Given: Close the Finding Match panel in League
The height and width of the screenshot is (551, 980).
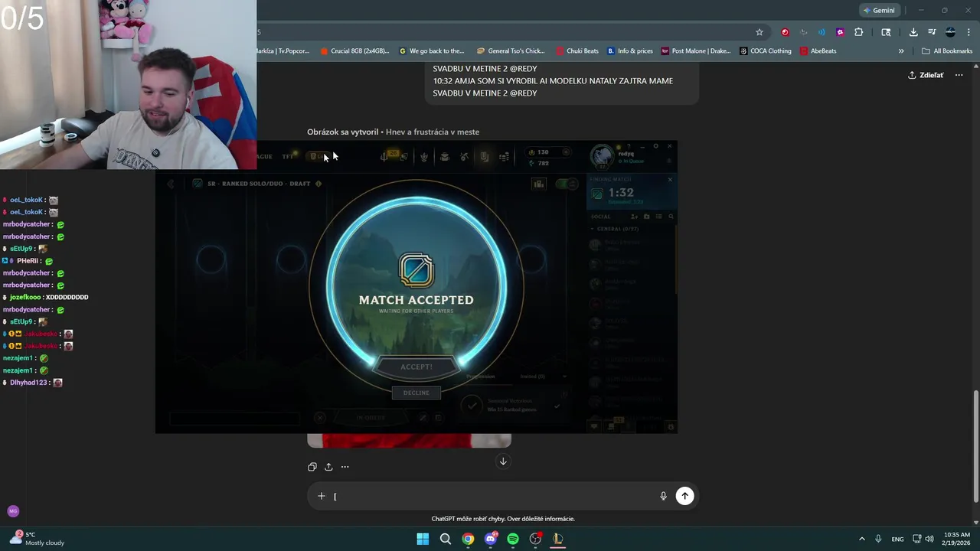Looking at the screenshot, I should (x=670, y=180).
